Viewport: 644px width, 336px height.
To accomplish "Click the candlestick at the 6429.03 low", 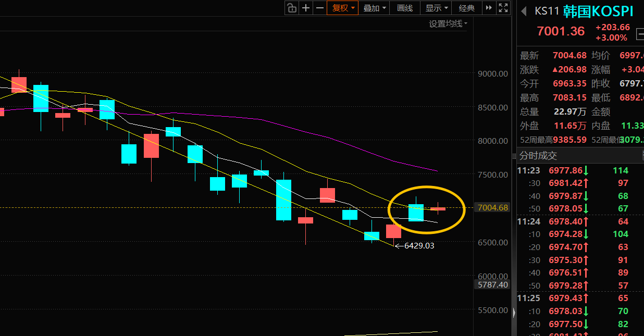I will 393,232.
